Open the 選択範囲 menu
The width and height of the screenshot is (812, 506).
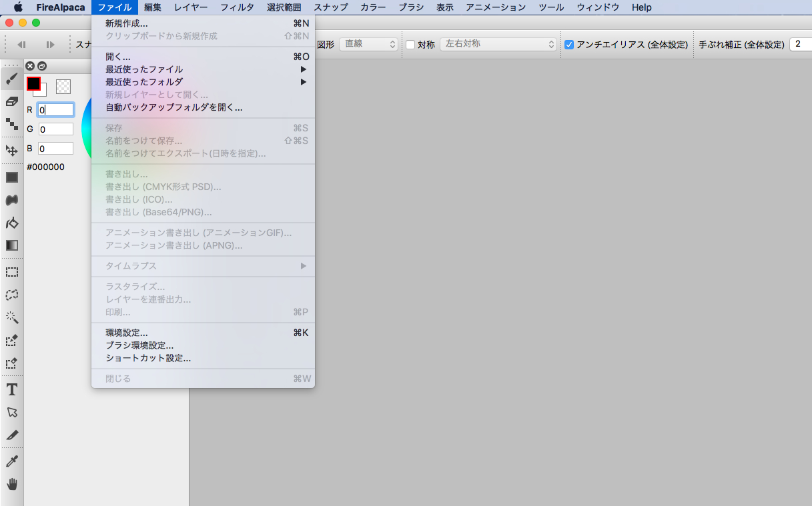(284, 7)
